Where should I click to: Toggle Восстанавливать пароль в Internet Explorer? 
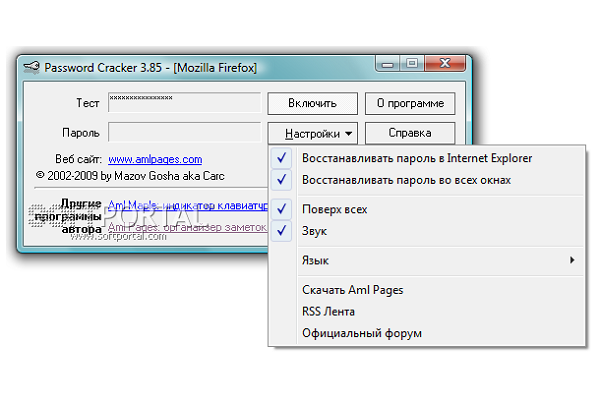point(427,158)
